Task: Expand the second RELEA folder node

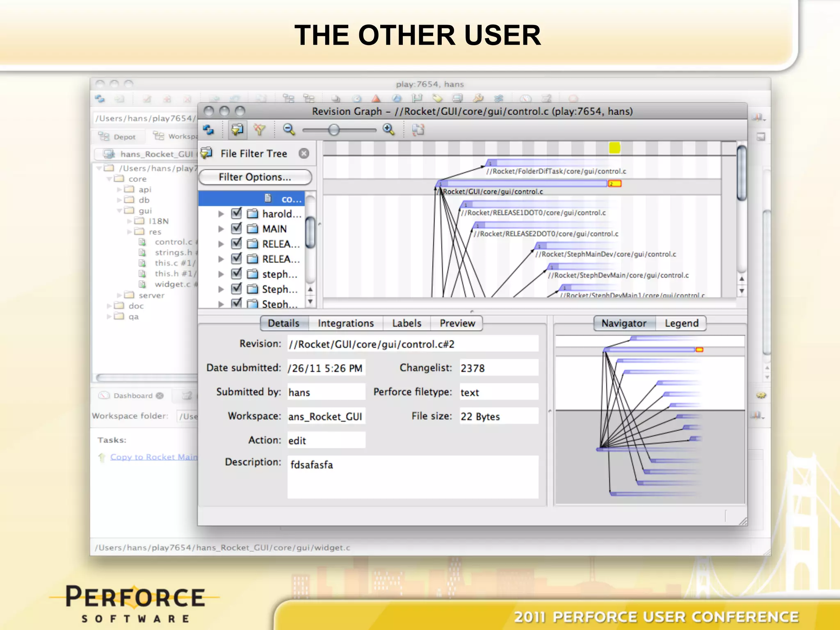Action: click(x=221, y=259)
